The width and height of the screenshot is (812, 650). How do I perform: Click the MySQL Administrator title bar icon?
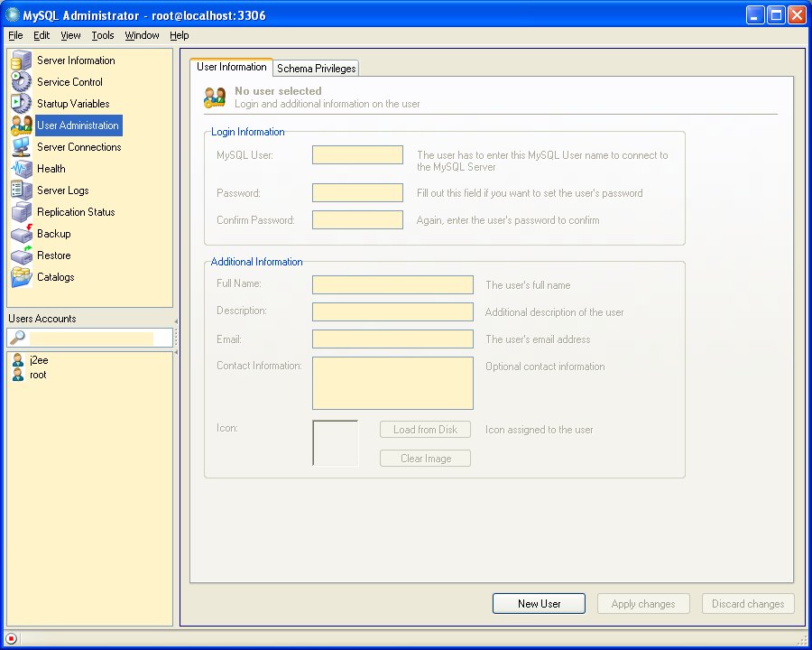click(12, 14)
